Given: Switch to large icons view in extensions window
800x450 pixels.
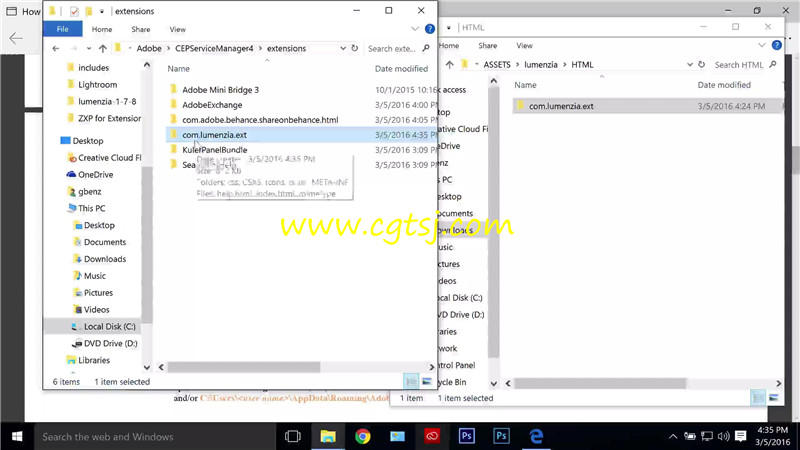Looking at the screenshot, I should pyautogui.click(x=427, y=381).
